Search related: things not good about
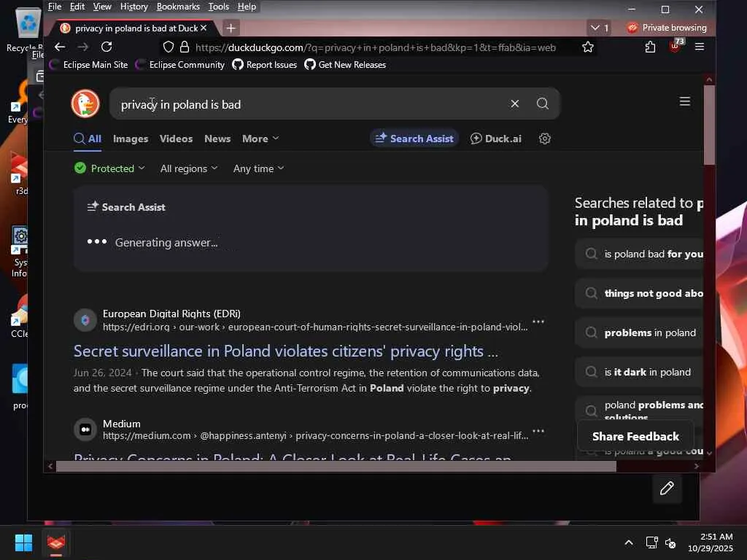The height and width of the screenshot is (560, 747). point(639,293)
